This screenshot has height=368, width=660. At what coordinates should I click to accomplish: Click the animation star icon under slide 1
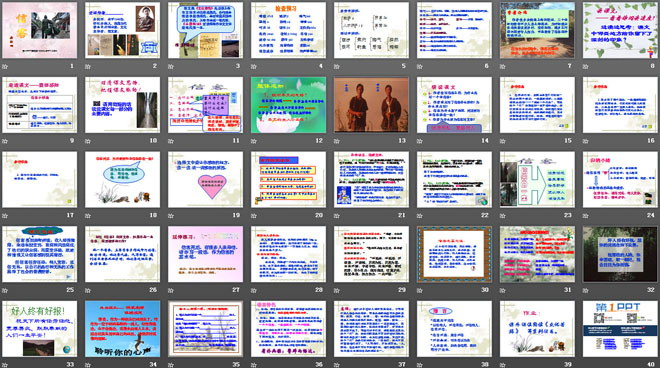coord(5,67)
